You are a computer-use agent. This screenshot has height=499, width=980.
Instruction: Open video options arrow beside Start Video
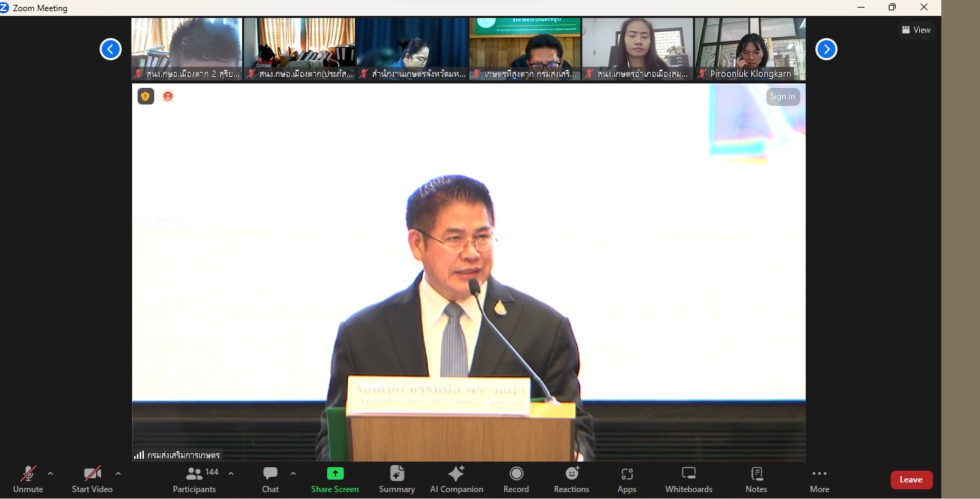click(118, 474)
